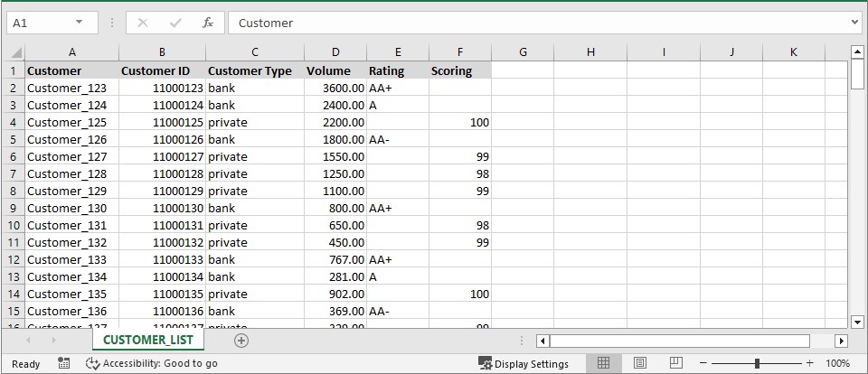Image resolution: width=868 pixels, height=374 pixels.
Task: Click the Volume header cell
Action: (335, 70)
